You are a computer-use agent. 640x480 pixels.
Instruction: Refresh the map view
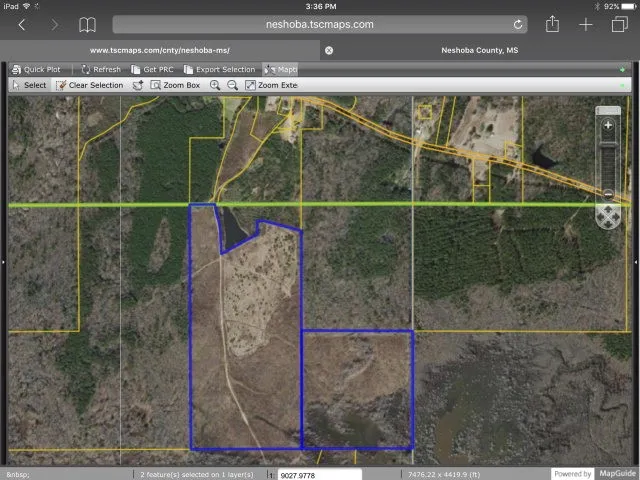[x=100, y=69]
